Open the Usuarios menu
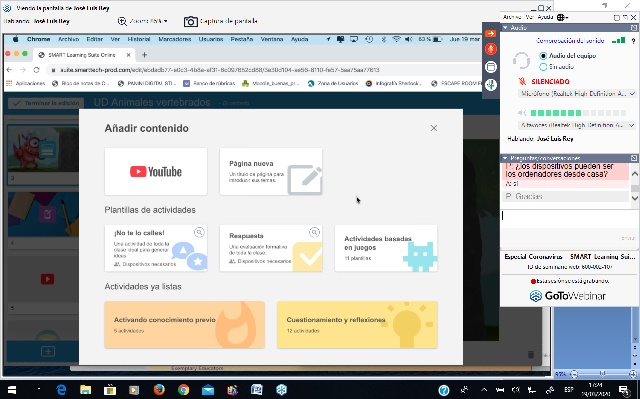Screen dimensions: 640x399 [211, 39]
